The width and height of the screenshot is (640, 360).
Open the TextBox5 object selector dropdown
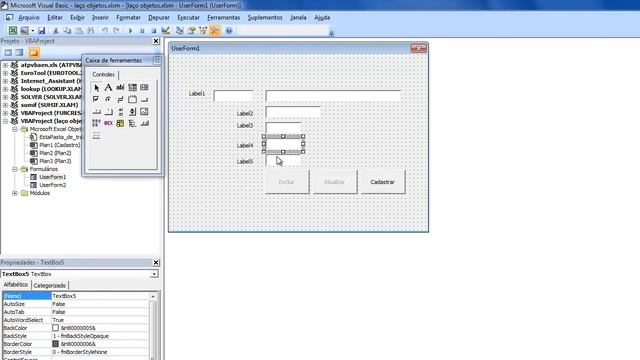[154, 274]
